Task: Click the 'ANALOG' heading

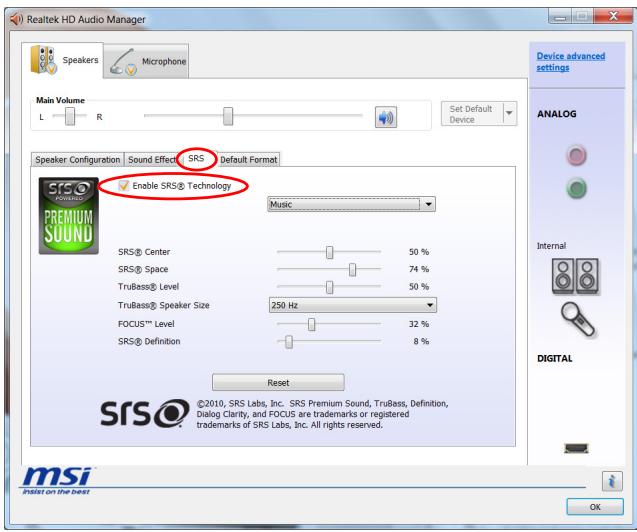Action: click(557, 114)
